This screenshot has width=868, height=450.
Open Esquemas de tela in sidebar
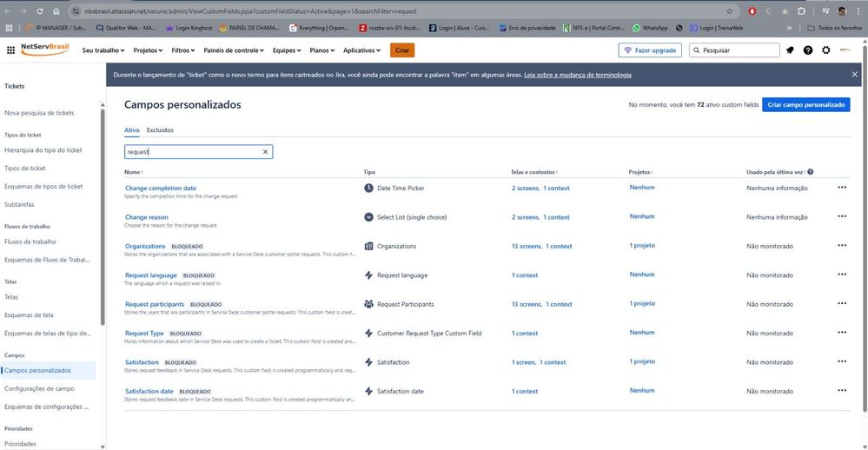[x=29, y=315]
